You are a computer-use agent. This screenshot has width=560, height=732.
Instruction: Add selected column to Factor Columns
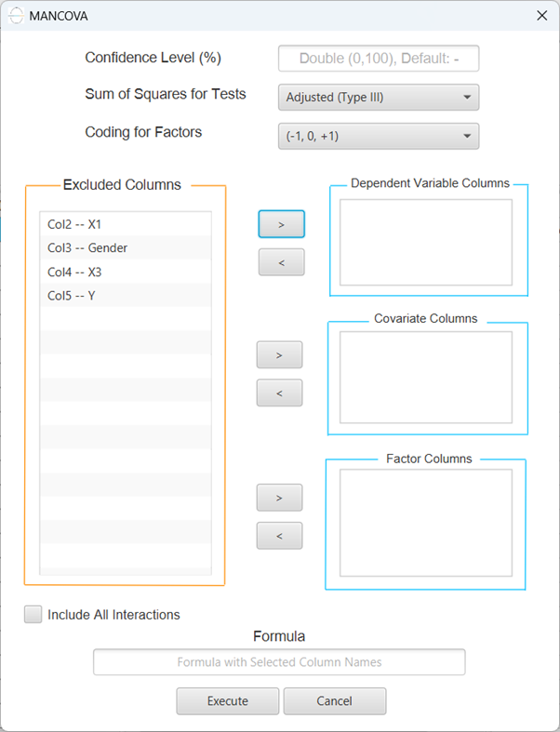279,498
